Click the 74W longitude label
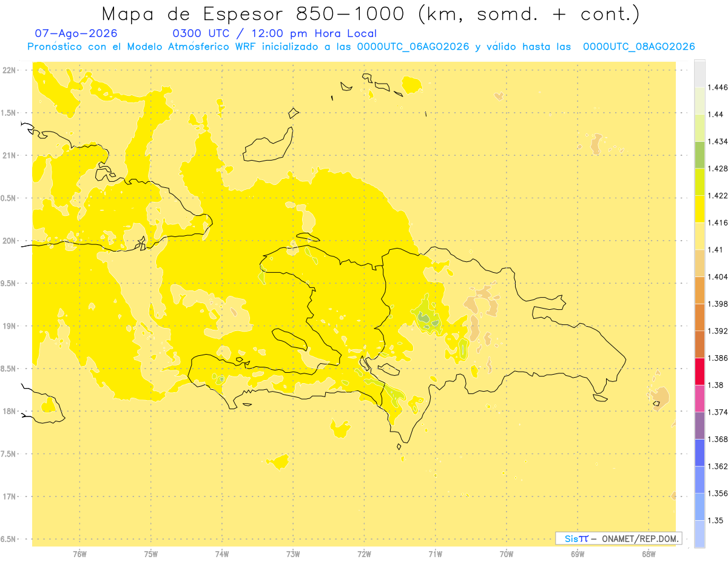The image size is (728, 562). pos(221,555)
